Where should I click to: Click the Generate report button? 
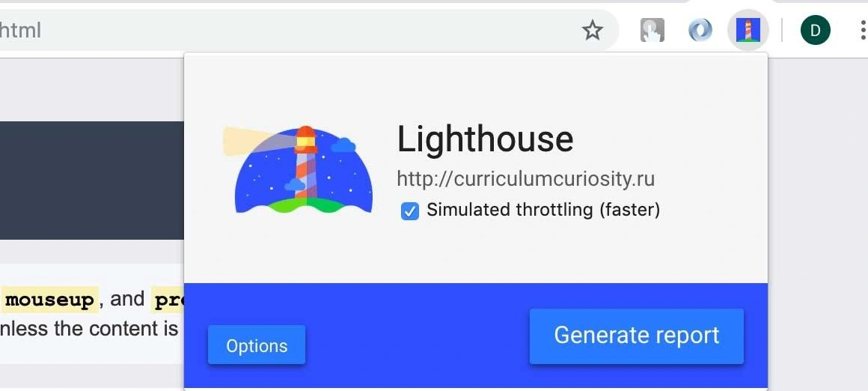[x=637, y=336]
